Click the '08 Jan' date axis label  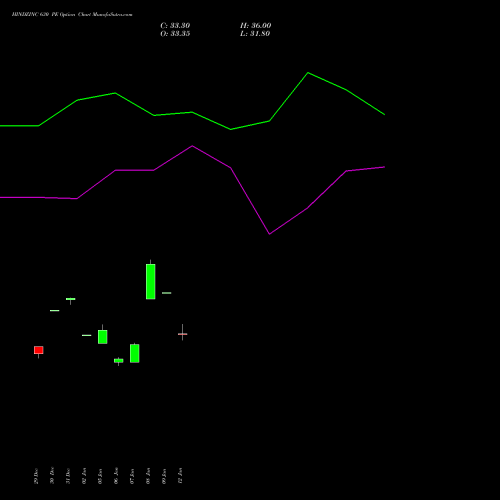pos(148,476)
